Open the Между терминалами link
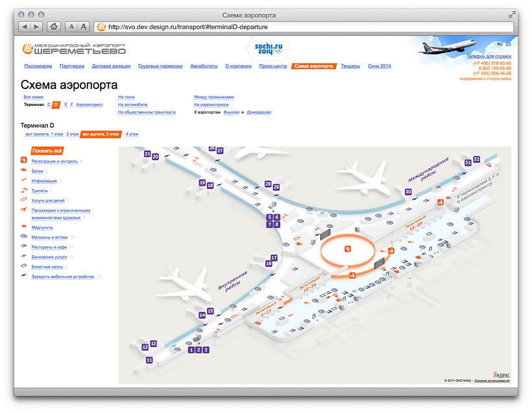 [213, 97]
